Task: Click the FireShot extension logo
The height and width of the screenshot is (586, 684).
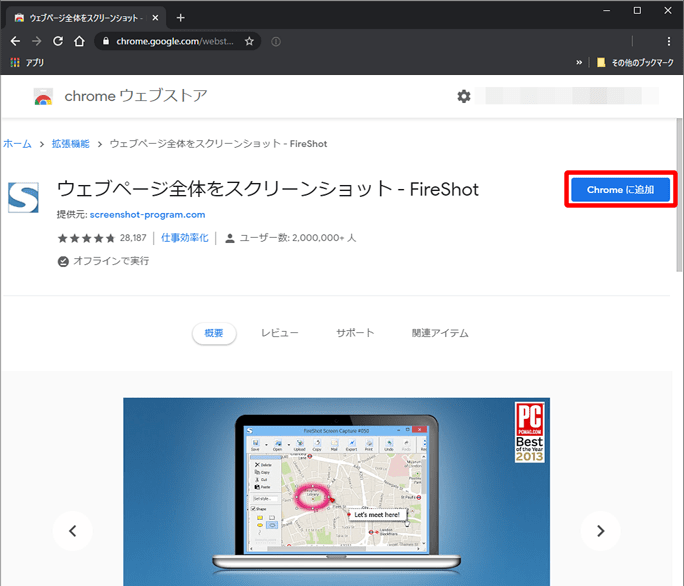Action: (x=24, y=198)
